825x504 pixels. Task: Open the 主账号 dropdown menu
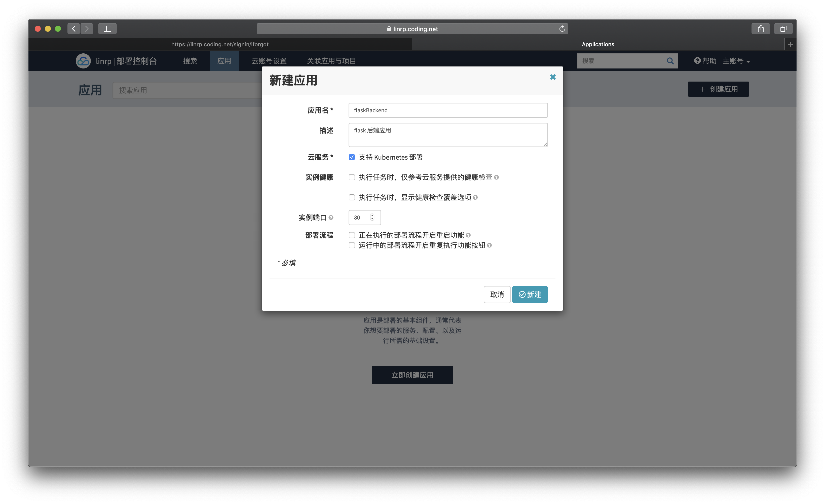pyautogui.click(x=736, y=61)
